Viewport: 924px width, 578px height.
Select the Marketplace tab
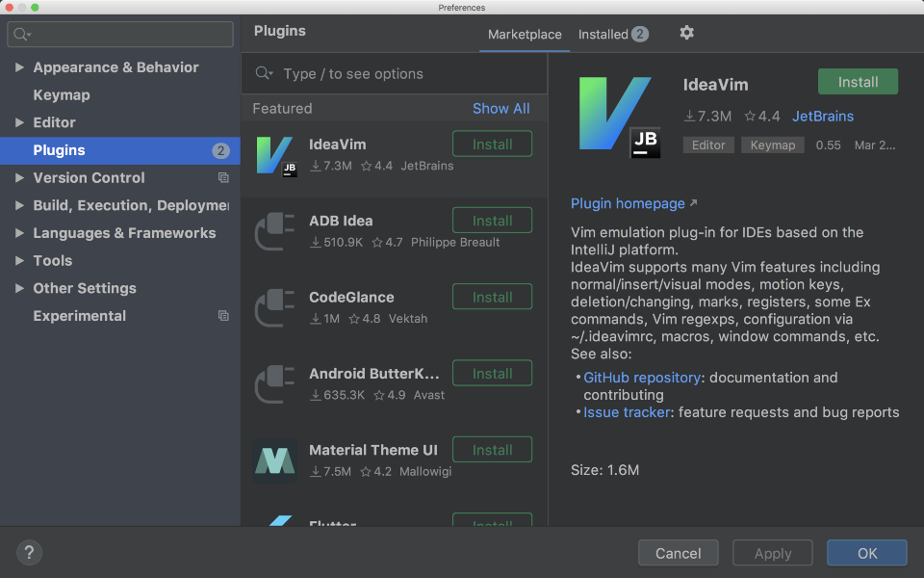tap(524, 33)
